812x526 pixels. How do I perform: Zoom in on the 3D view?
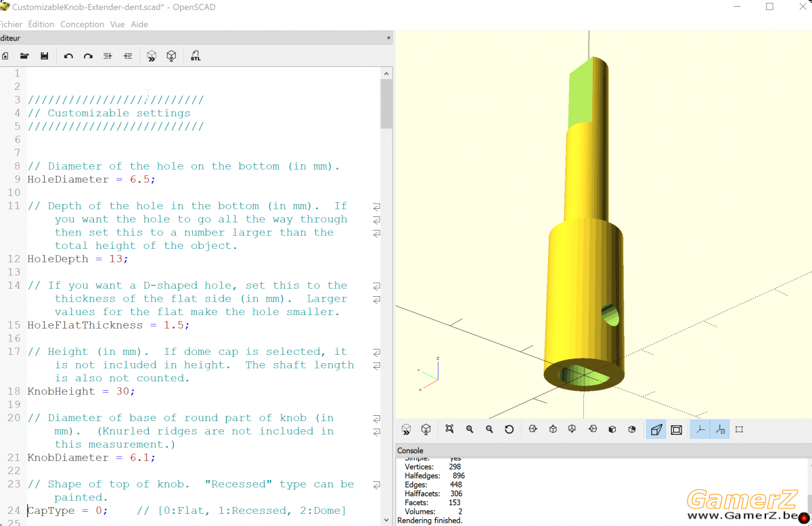coord(470,429)
